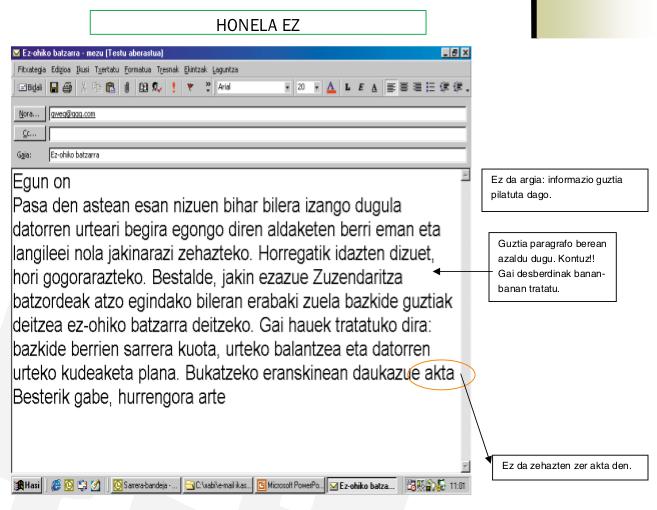Click the print icon in toolbar
The height and width of the screenshot is (510, 657).
tap(69, 87)
